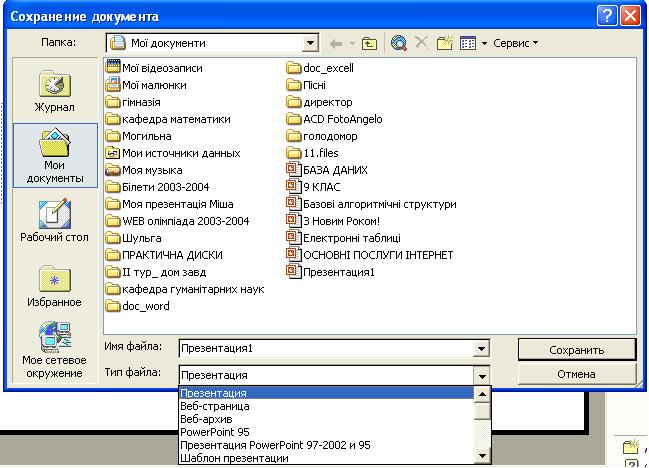This screenshot has height=468, width=649.
Task: Open the Журнал places shortcut
Action: coord(55,92)
